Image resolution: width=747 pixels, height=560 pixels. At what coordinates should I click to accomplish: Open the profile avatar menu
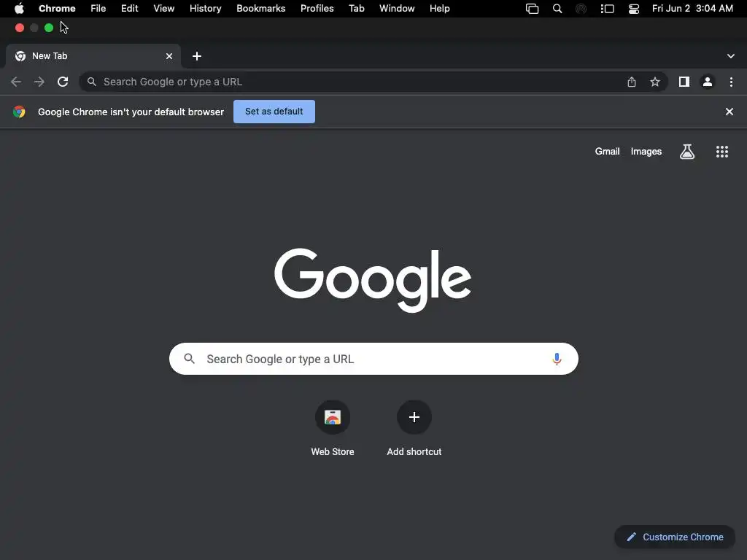708,82
